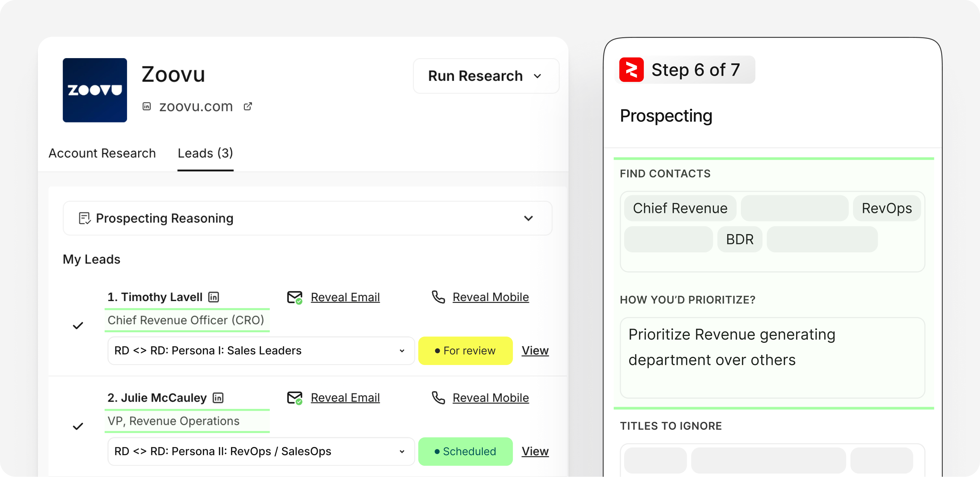Click phone icon for Julie McCauley

tap(438, 398)
